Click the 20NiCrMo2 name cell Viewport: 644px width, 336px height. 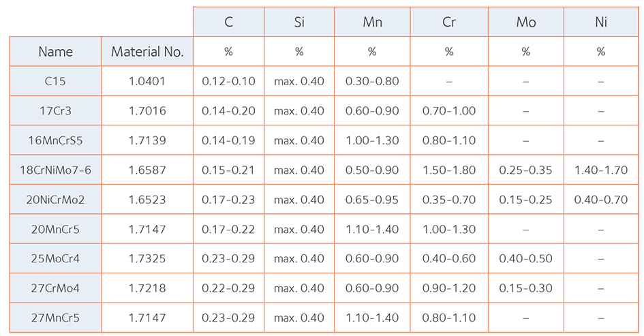click(x=55, y=200)
